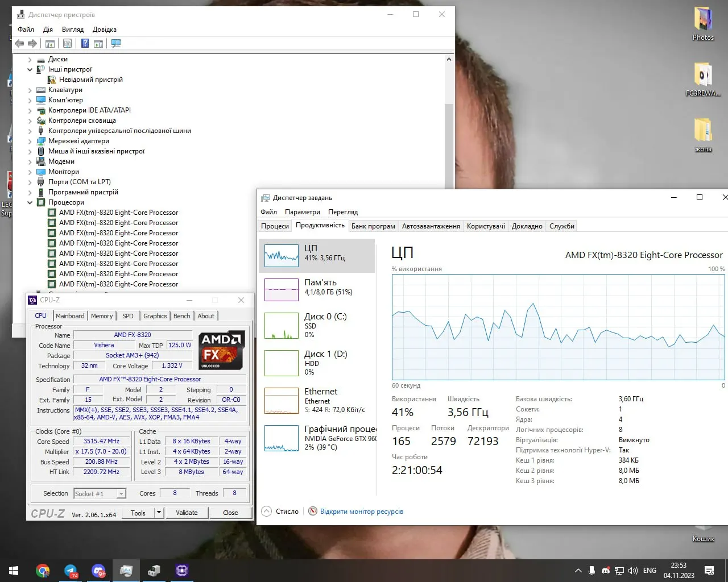Open Telegram from the taskbar
This screenshot has width=728, height=582.
click(71, 571)
